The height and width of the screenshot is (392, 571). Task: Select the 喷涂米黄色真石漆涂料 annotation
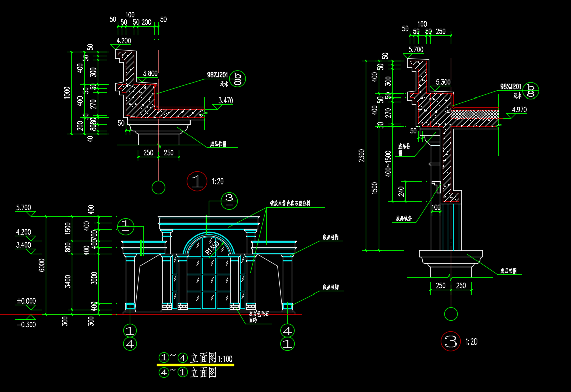click(290, 203)
